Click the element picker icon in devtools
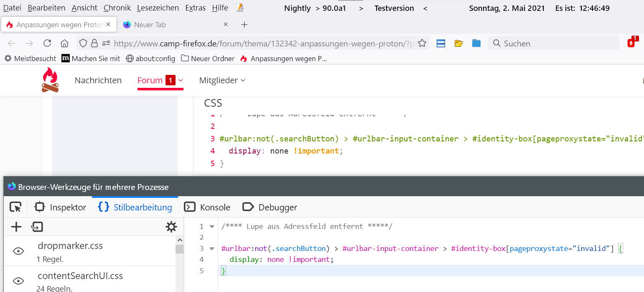 [x=15, y=207]
